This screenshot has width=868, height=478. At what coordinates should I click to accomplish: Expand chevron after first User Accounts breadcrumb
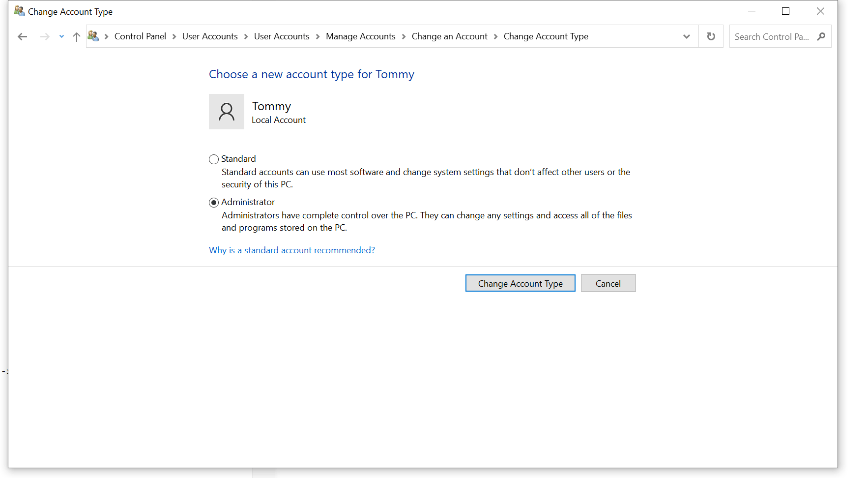pyautogui.click(x=246, y=36)
